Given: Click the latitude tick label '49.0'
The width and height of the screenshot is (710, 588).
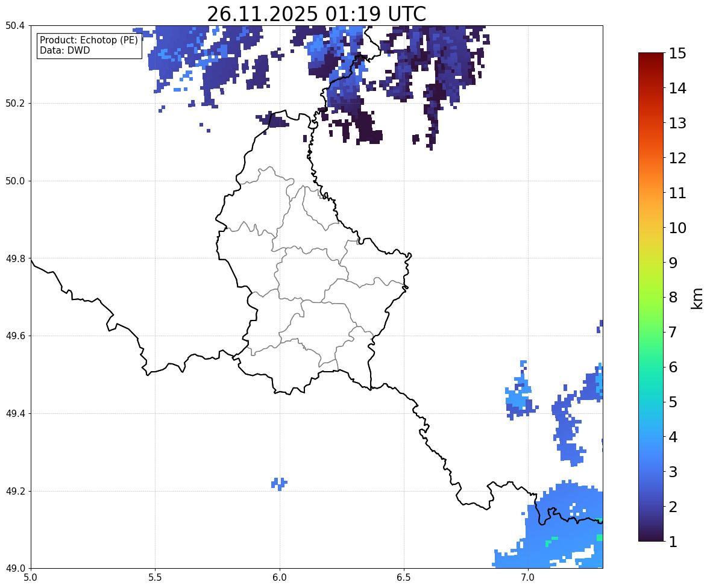Looking at the screenshot, I should 15,569.
